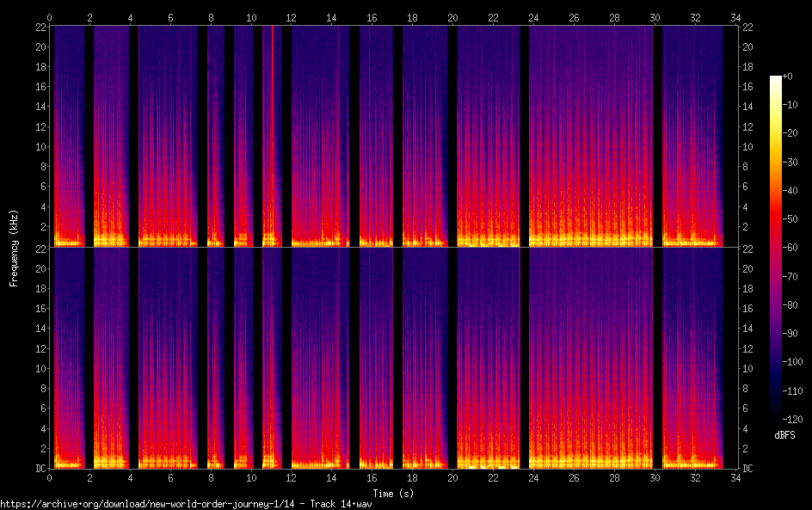Click the "Frequency (kHz)" axis label
The image size is (812, 510).
pos(13,247)
